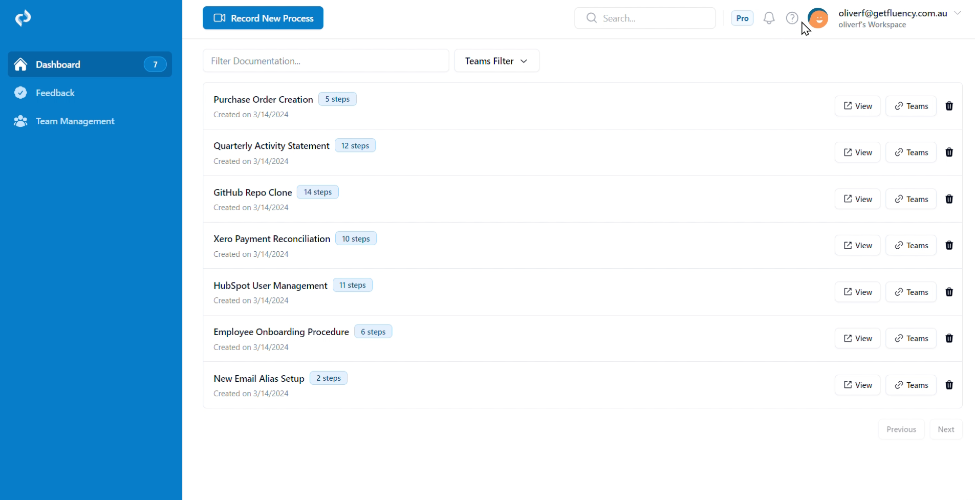View the Purchase Order Creation document

[x=857, y=106]
